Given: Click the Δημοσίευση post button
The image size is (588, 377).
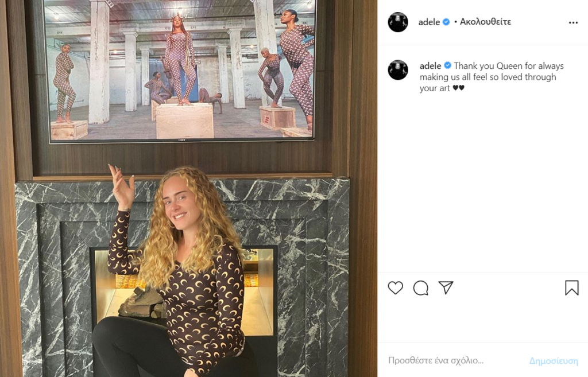Looking at the screenshot, I should click(554, 360).
